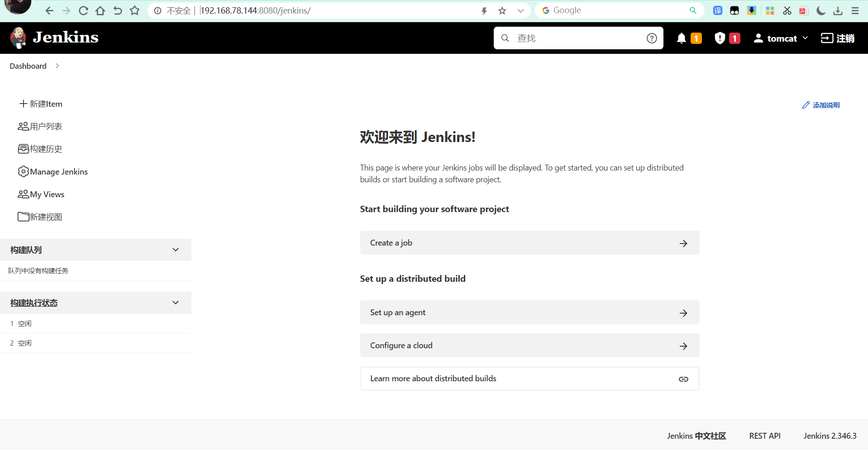The image size is (868, 450).
Task: Collapse the 构建队列 panel
Action: pos(176,250)
